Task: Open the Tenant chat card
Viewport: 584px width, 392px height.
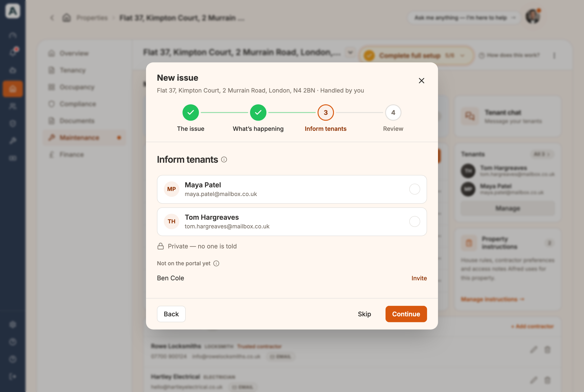Action: (x=507, y=116)
